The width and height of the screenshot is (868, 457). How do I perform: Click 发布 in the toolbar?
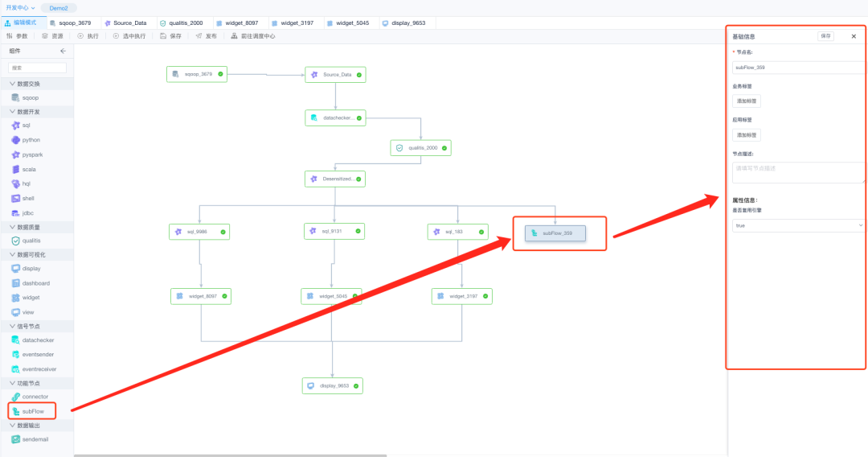(206, 36)
